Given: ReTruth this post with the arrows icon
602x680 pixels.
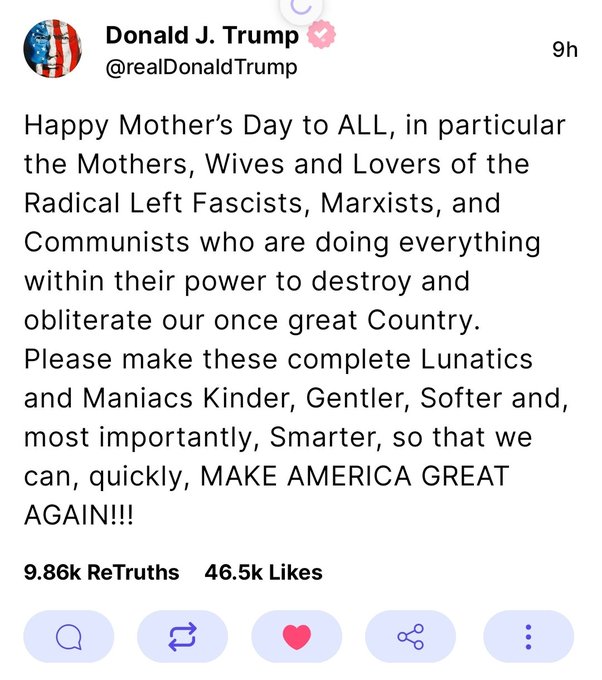Looking at the screenshot, I should point(183,636).
